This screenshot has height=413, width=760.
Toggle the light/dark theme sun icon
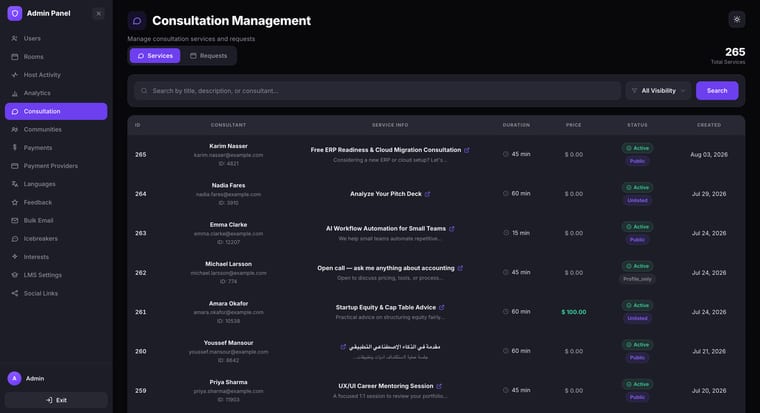(737, 19)
